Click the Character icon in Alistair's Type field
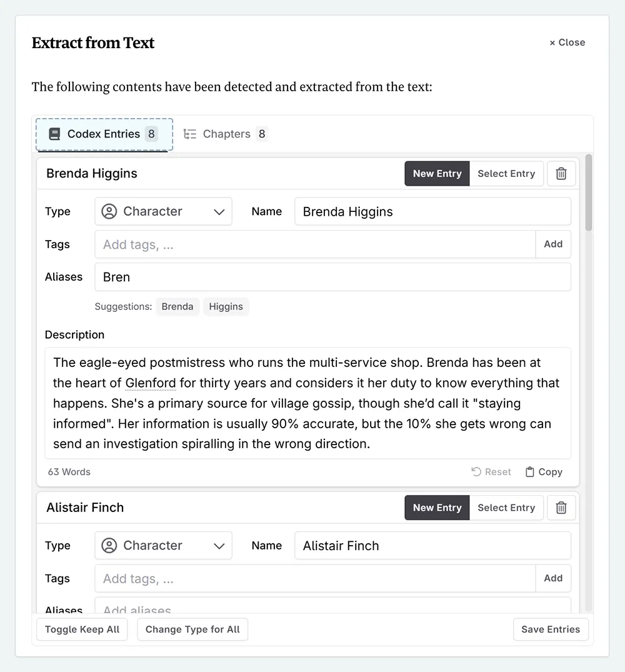The width and height of the screenshot is (625, 672). pos(109,546)
